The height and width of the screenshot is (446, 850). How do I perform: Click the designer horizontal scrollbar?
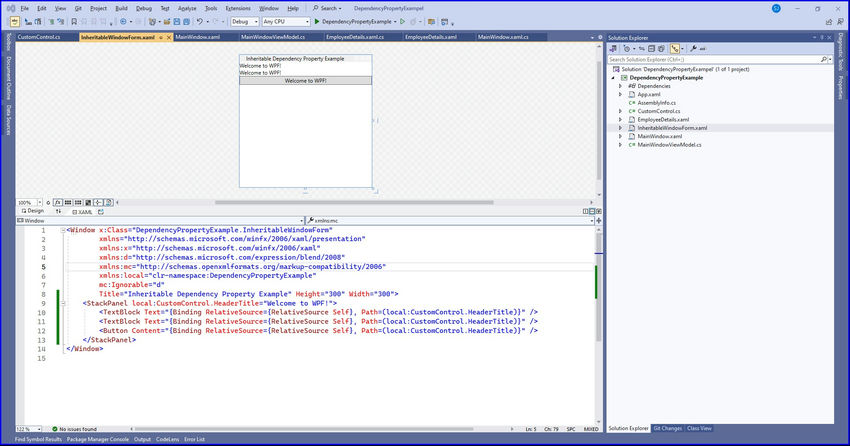354,203
